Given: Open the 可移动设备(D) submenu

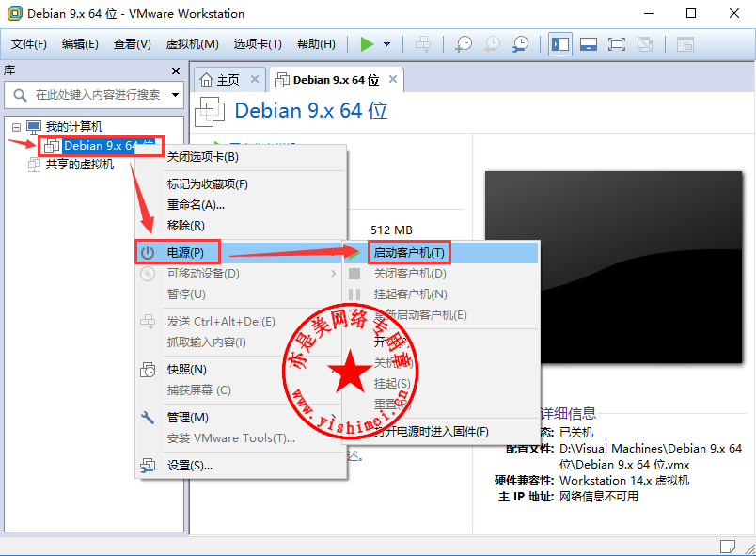Looking at the screenshot, I should point(241,274).
